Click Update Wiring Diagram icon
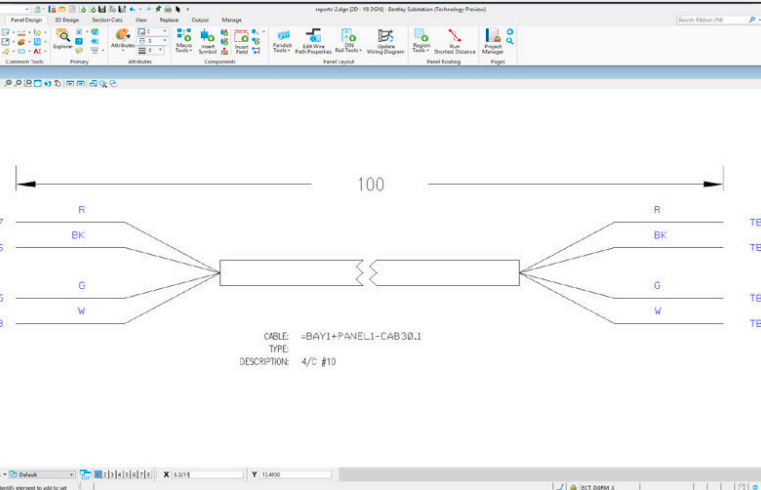761x490 pixels. [385, 41]
